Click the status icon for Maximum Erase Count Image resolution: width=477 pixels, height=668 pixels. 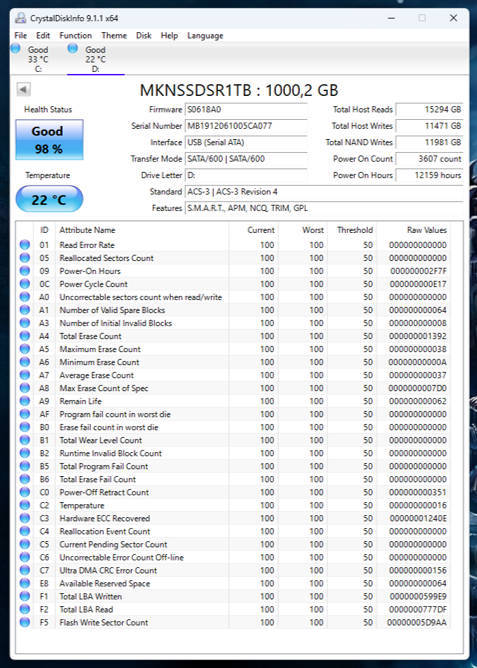point(25,349)
